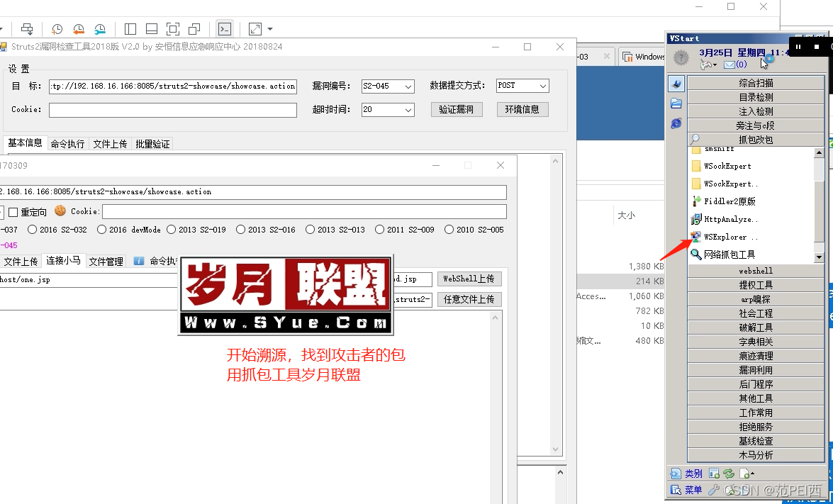Click the VStart add-window icon

(715, 474)
